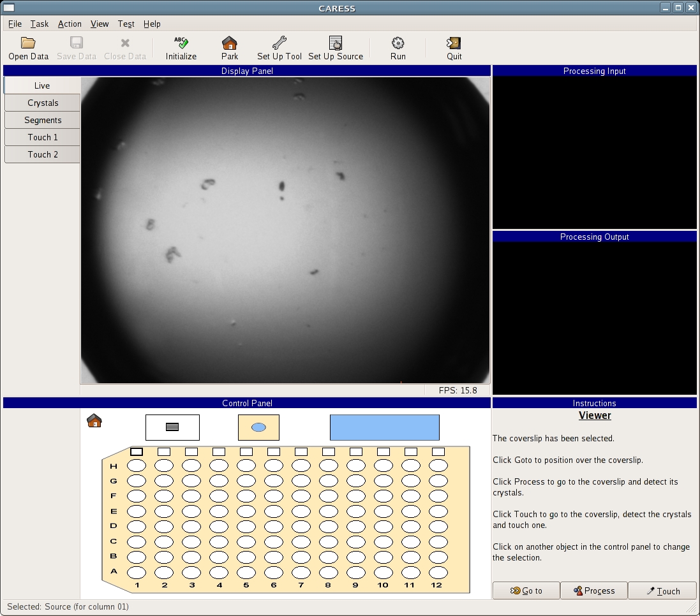Click the Process button
Image resolution: width=700 pixels, height=616 pixels.
tap(594, 591)
